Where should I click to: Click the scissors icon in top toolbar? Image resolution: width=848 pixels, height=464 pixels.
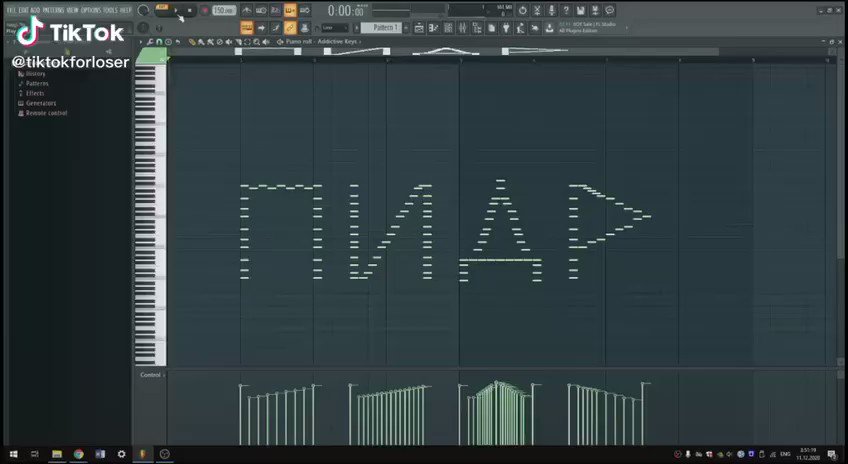coord(537,10)
